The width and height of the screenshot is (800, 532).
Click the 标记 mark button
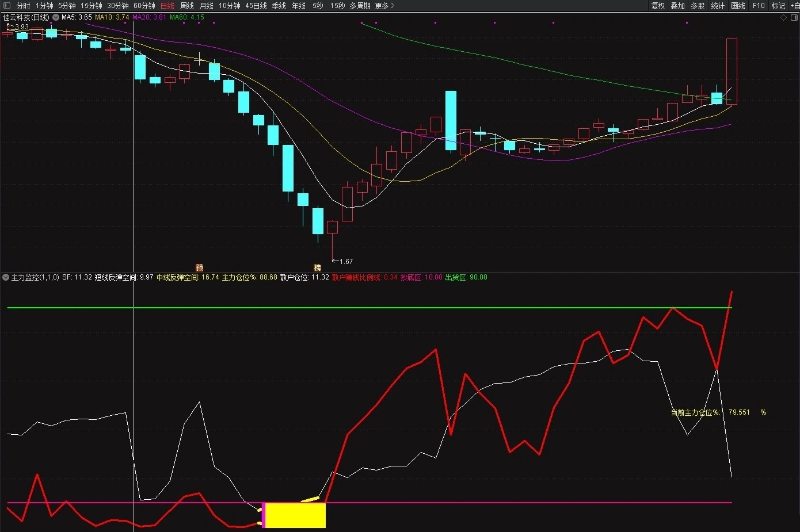(x=778, y=6)
